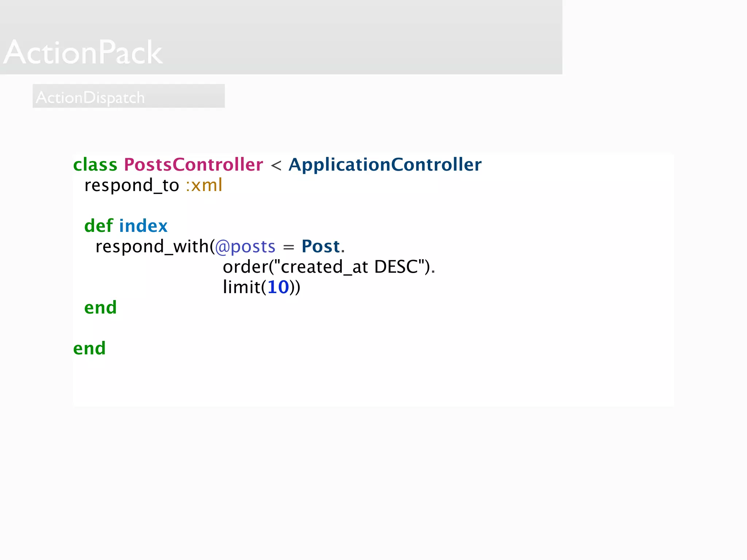
Task: Click ApplicationController in the code
Action: pos(385,165)
